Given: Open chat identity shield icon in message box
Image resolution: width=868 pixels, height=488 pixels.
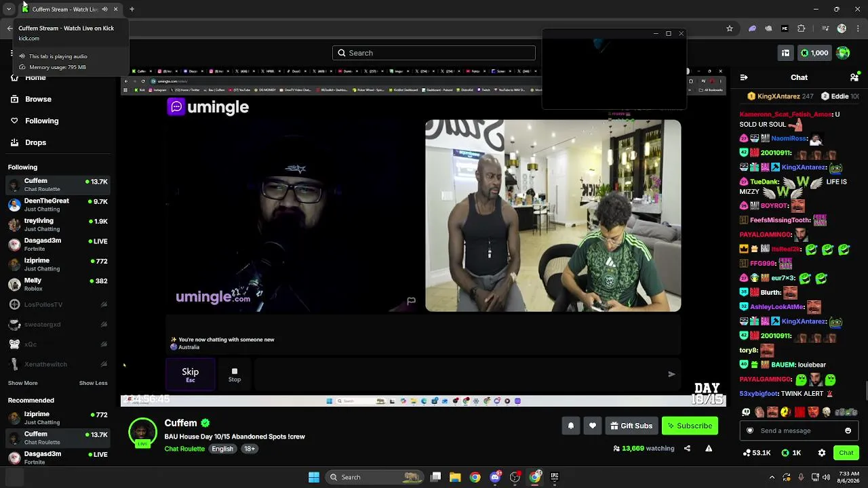Looking at the screenshot, I should pyautogui.click(x=750, y=430).
